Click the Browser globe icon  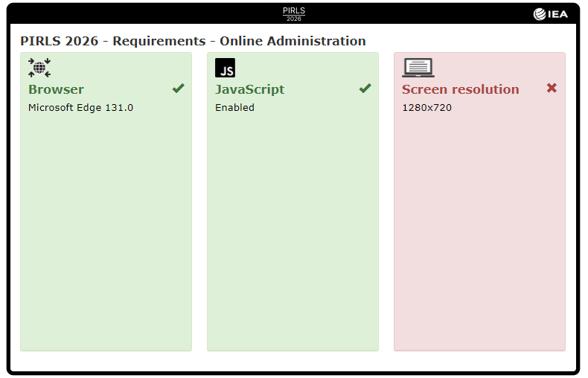tap(39, 68)
